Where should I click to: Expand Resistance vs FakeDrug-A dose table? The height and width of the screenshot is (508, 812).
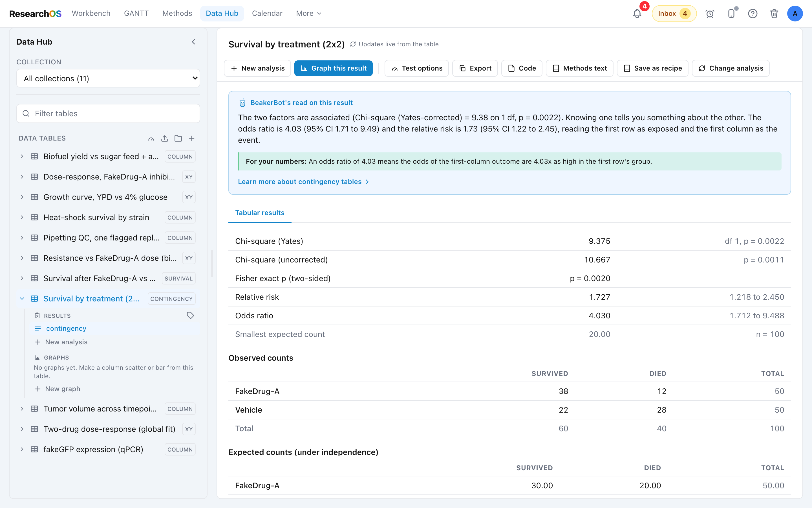tap(22, 258)
